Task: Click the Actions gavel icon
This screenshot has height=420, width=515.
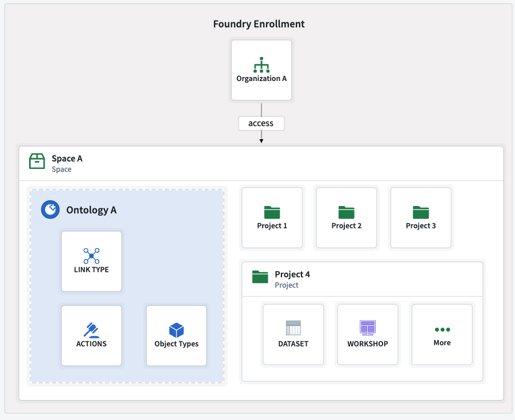Action: (91, 330)
